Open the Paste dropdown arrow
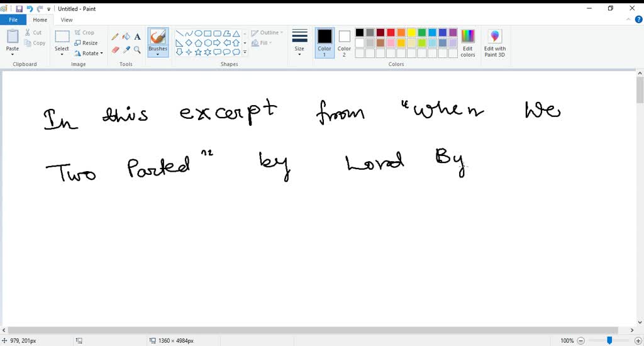 click(x=13, y=55)
